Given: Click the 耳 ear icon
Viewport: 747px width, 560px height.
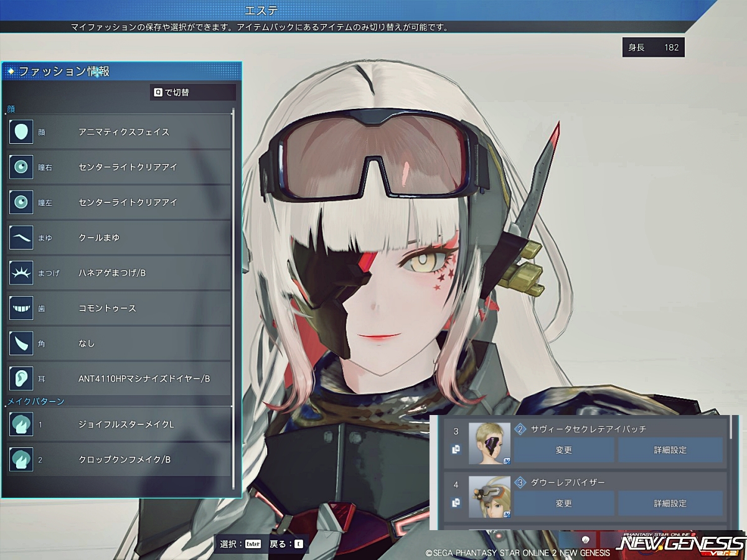Looking at the screenshot, I should coord(21,378).
